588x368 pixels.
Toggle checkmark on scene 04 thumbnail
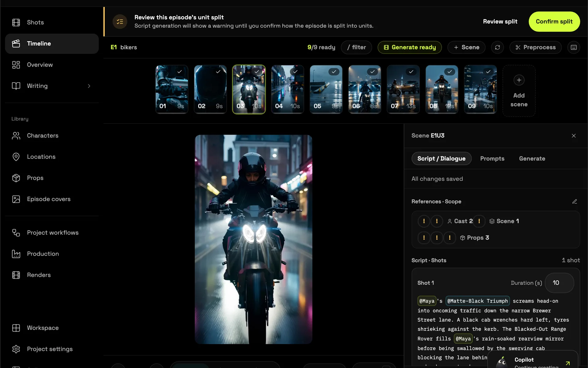[295, 72]
